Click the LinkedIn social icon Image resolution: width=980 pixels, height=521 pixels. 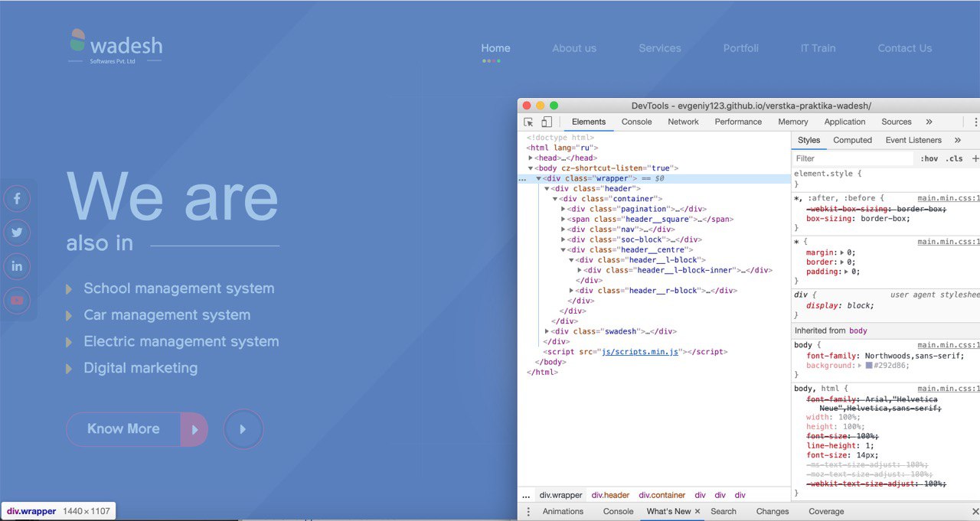(17, 266)
